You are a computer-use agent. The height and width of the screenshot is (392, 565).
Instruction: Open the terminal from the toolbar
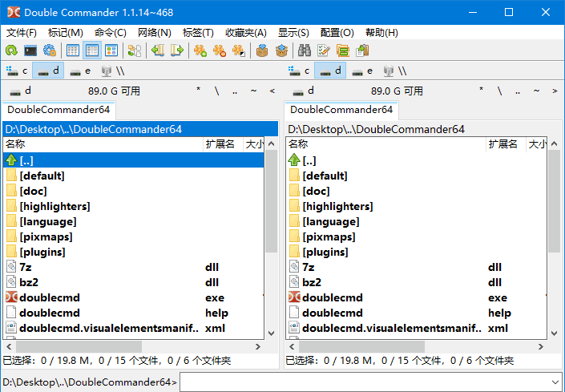[x=30, y=51]
